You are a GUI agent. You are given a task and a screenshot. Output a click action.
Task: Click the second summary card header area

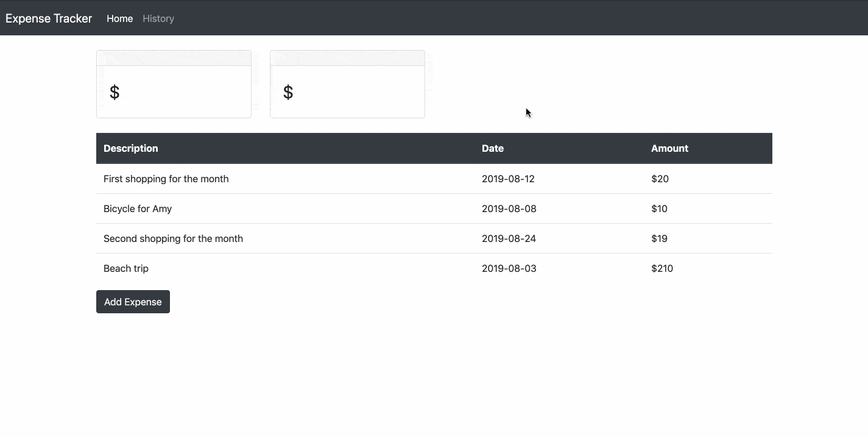tap(347, 57)
